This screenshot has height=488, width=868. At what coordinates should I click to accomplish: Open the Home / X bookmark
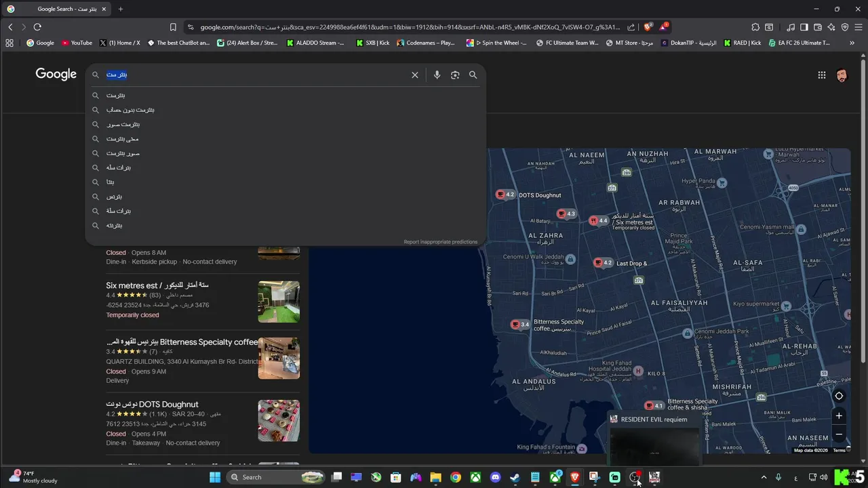point(119,43)
